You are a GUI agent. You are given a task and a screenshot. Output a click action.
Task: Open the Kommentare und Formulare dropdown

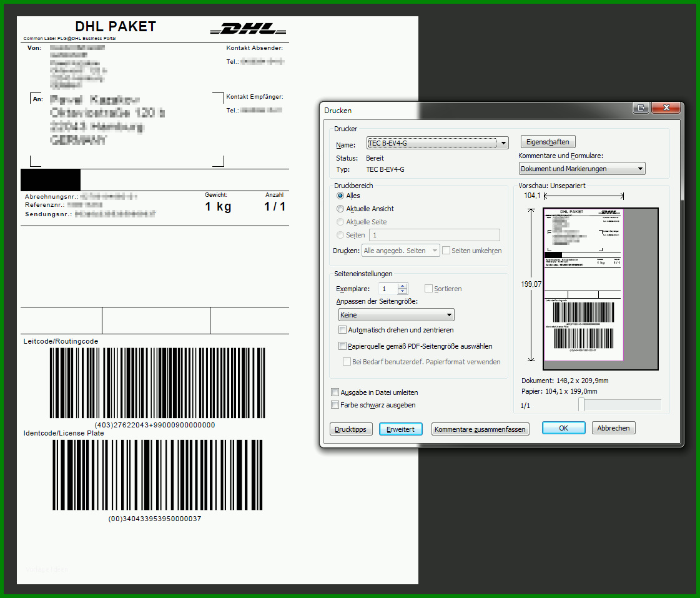pos(582,168)
